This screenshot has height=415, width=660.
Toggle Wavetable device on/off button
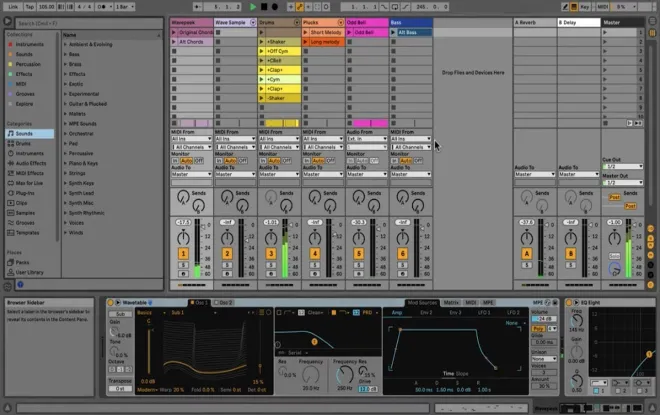(x=111, y=303)
